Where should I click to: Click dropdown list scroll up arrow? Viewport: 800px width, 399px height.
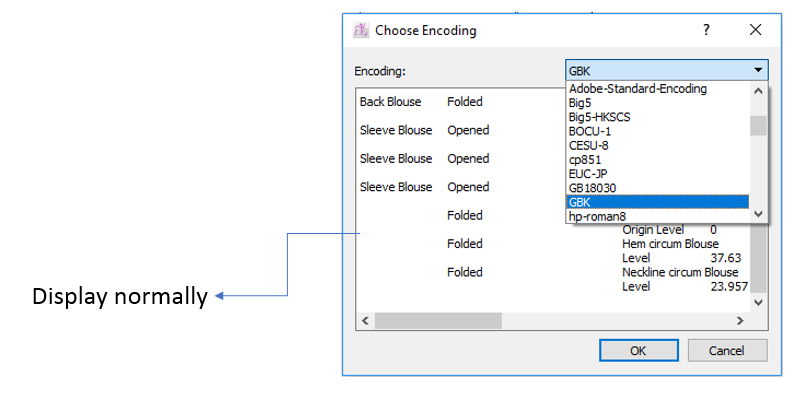[x=758, y=91]
